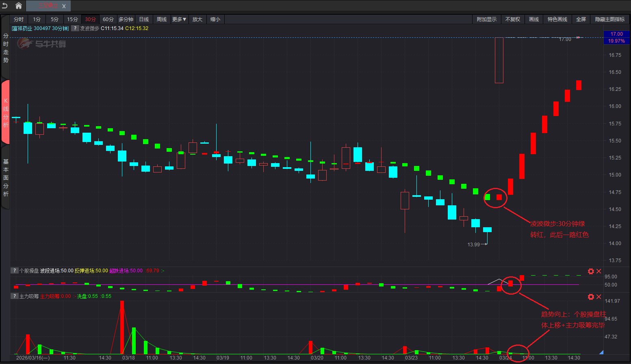Toggle 隐藏主图指标 to hide main indicator
This screenshot has width=631, height=364.
pos(609,19)
